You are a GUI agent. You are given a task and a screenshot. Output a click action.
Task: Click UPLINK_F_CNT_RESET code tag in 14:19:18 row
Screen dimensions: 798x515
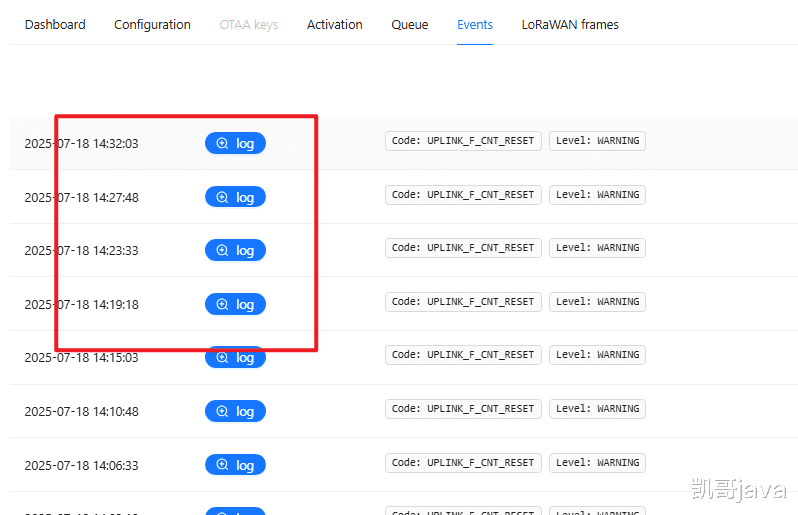point(463,302)
